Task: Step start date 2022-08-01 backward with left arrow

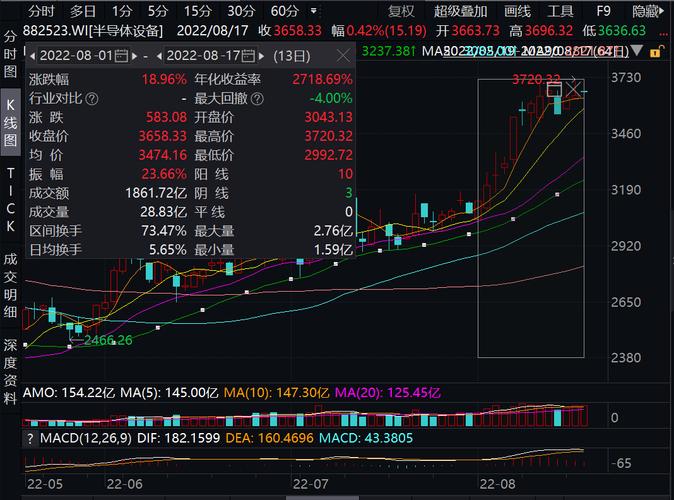Action: click(x=32, y=56)
